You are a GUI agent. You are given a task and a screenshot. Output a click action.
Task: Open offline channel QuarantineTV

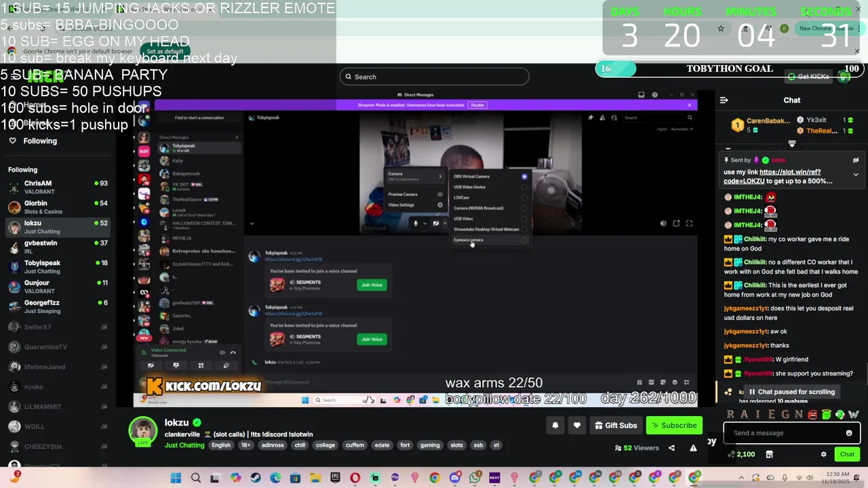pyautogui.click(x=58, y=347)
